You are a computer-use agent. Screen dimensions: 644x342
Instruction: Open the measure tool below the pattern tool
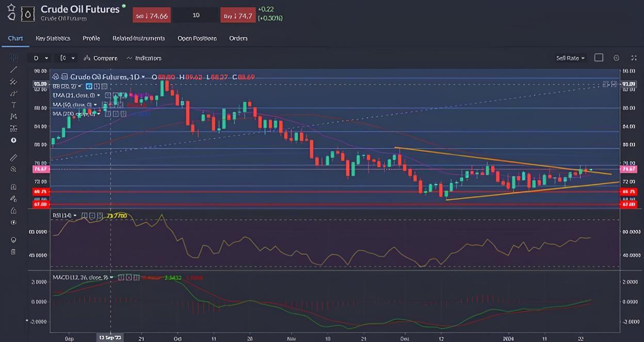point(13,129)
